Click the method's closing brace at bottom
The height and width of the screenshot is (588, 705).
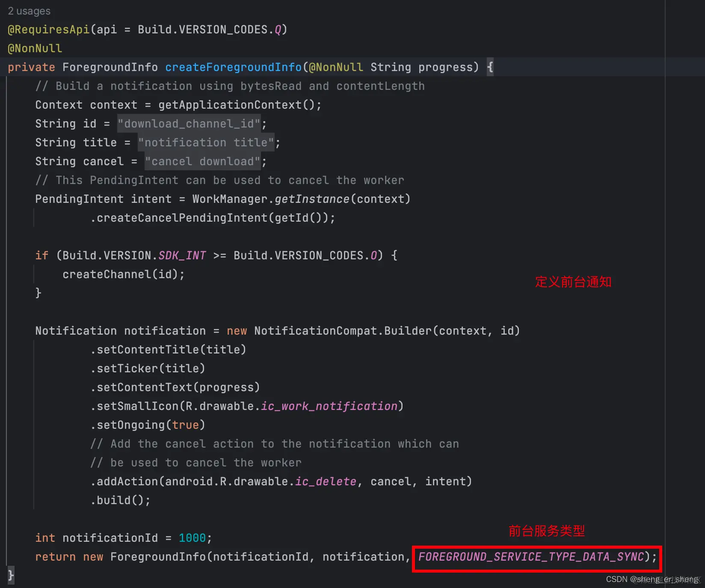click(11, 575)
